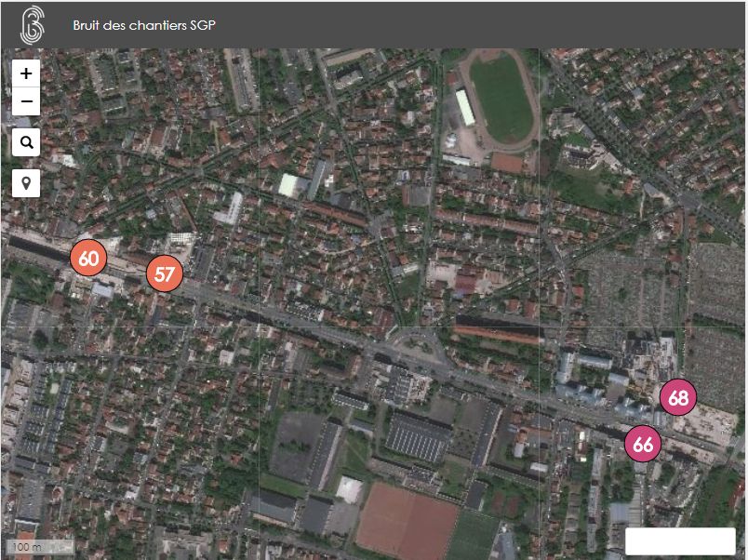Click the long green-roofed building beside the stadium
Image resolution: width=748 pixels, height=560 pixels.
click(x=464, y=107)
